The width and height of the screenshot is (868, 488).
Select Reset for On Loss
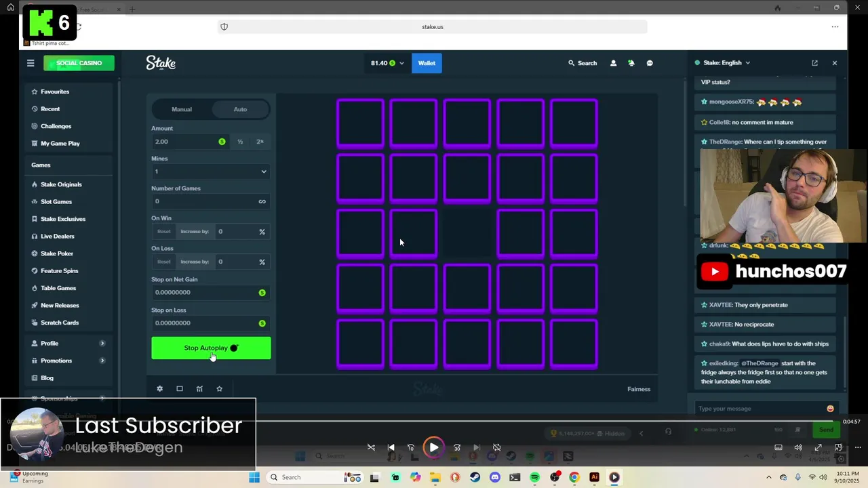point(164,262)
